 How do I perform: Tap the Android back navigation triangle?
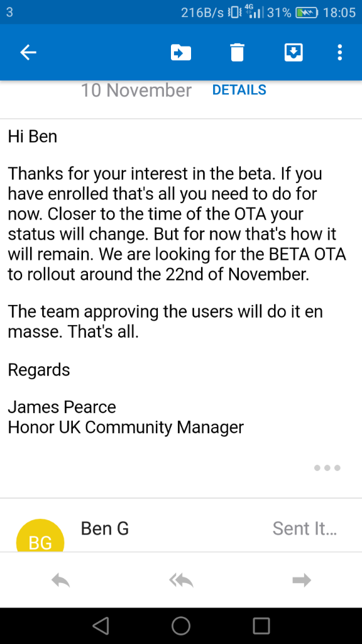pos(101,626)
